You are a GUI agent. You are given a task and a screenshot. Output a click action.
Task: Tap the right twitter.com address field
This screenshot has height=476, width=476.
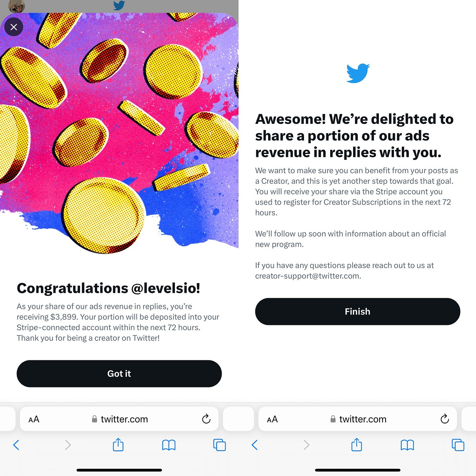pos(358,419)
